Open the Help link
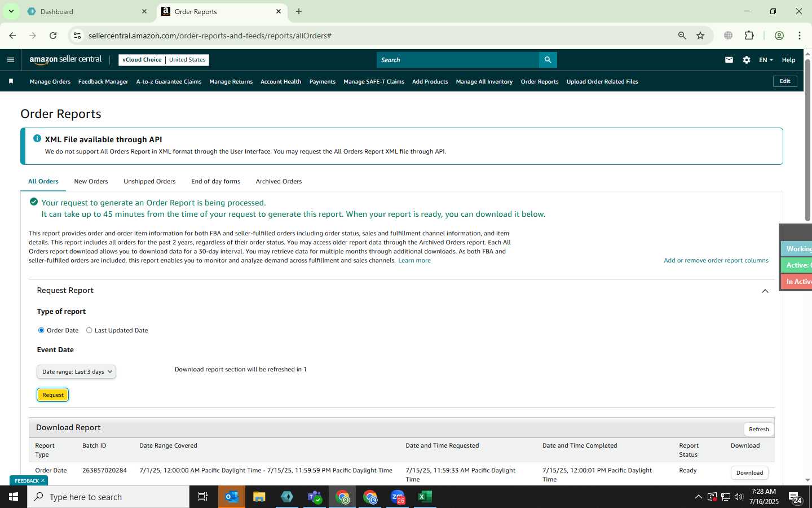The height and width of the screenshot is (508, 812). coord(788,60)
